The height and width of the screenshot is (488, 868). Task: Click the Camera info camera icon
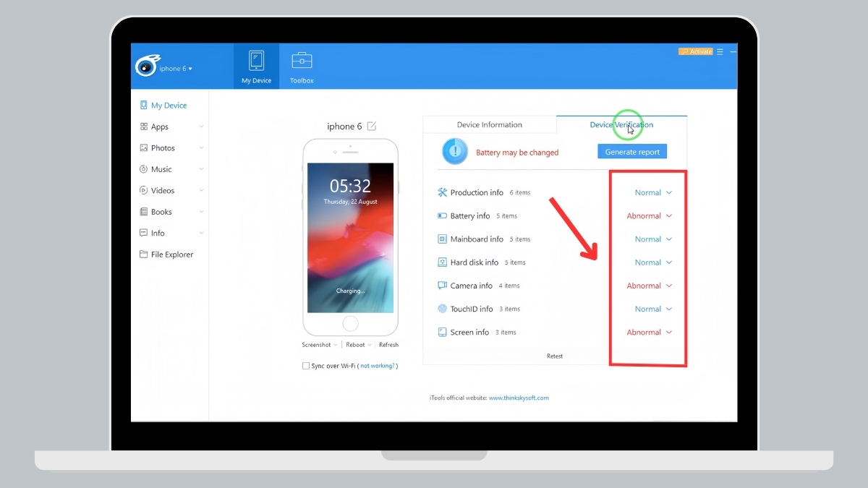(x=443, y=286)
